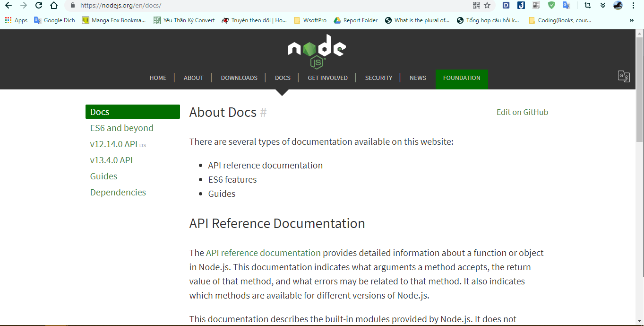Viewport: 644px width, 326px height.
Task: Open the AdGuard shield extension
Action: [551, 5]
